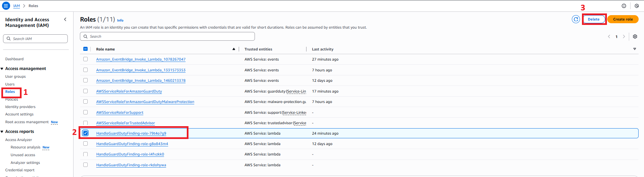Check Amazon_EventBridge_Invoke_Lambda_1460213378 row checkbox
The height and width of the screenshot is (177, 644).
85,80
